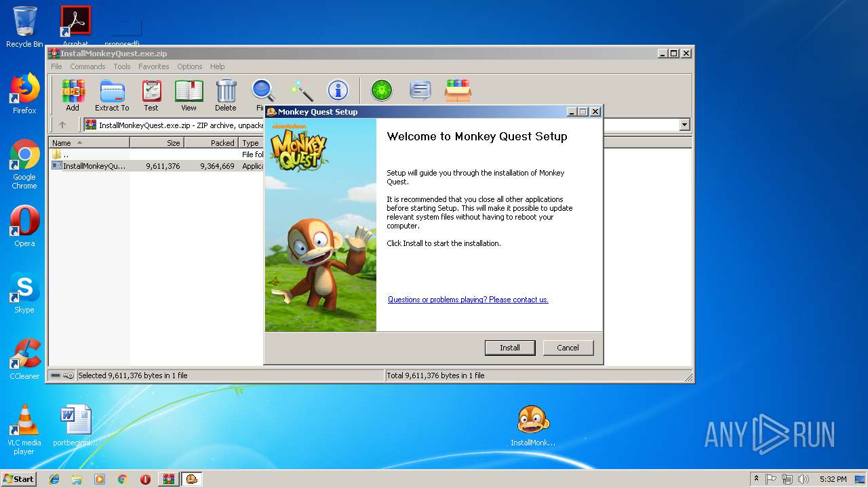Select the Acrobat desktop shortcut
The height and width of the screenshot is (488, 868).
click(75, 26)
